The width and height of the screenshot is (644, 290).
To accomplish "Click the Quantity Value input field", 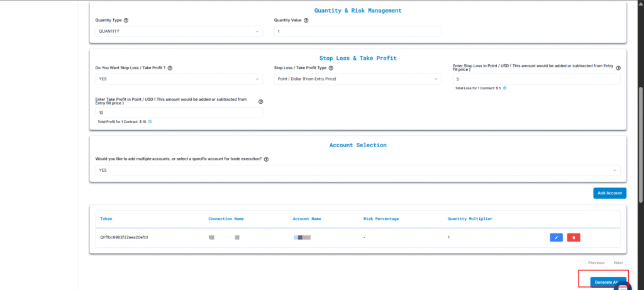I will click(358, 31).
